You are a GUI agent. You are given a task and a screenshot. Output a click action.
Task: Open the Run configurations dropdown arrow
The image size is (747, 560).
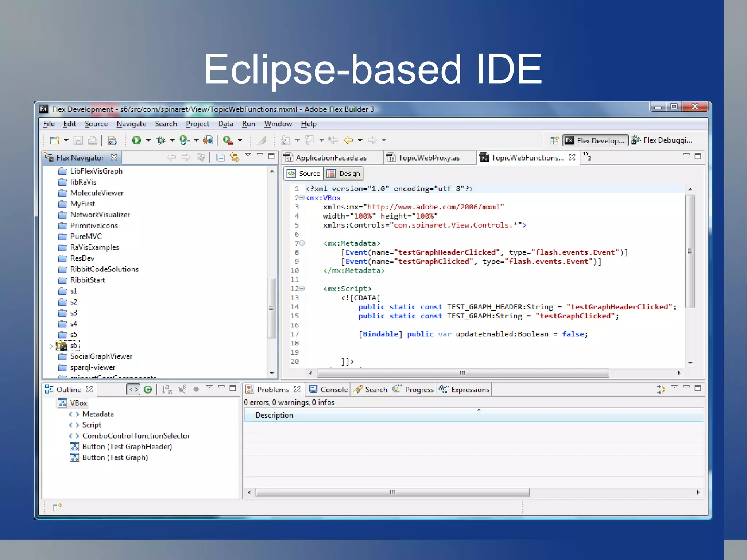coord(148,140)
